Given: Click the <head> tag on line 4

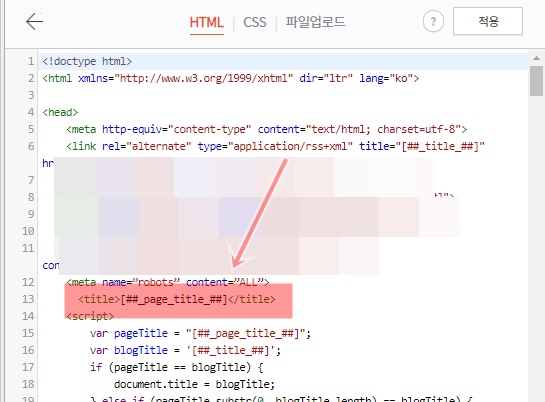Looking at the screenshot, I should click(x=60, y=113).
